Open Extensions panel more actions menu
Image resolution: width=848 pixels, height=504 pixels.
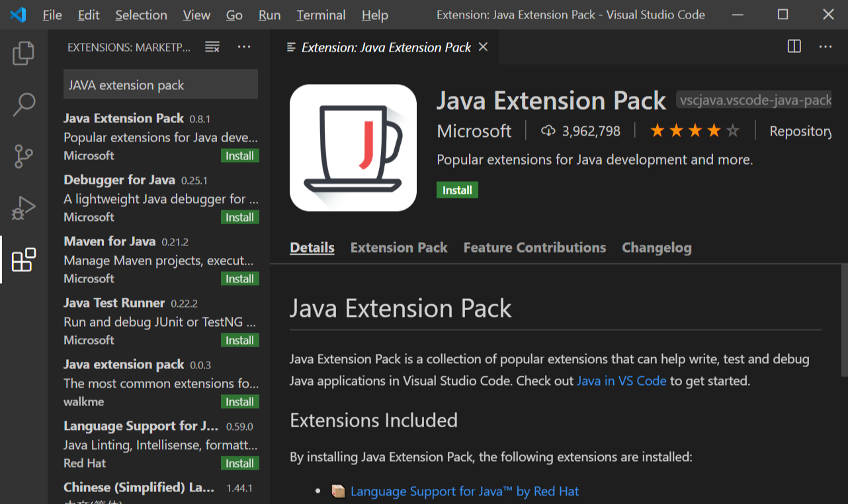tap(244, 47)
